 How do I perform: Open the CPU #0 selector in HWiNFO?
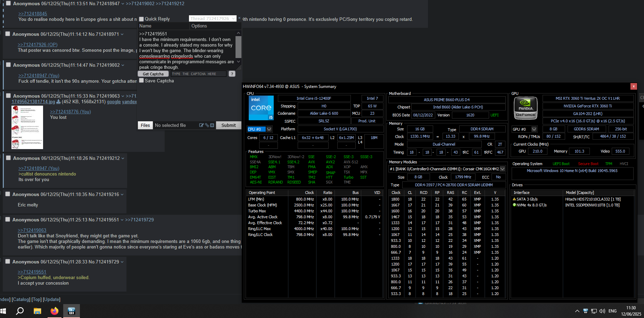tap(259, 129)
